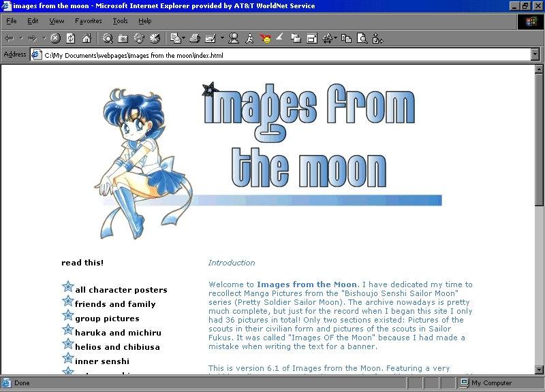
Task: Click the copy pages toolbar icon
Action: [x=346, y=38]
